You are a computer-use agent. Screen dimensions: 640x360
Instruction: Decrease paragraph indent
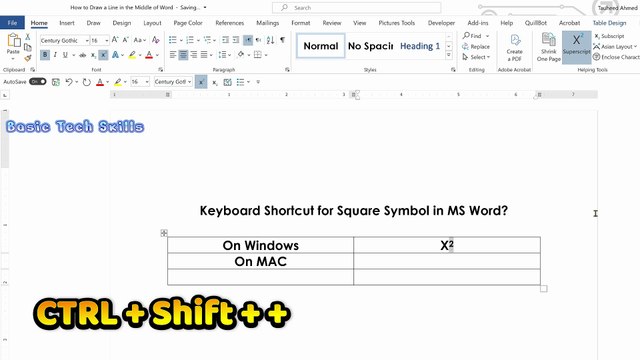point(225,40)
